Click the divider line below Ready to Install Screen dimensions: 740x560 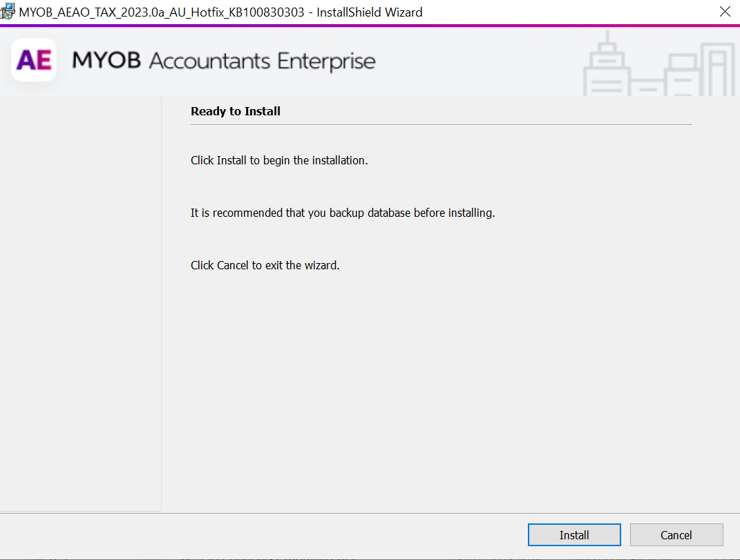441,125
